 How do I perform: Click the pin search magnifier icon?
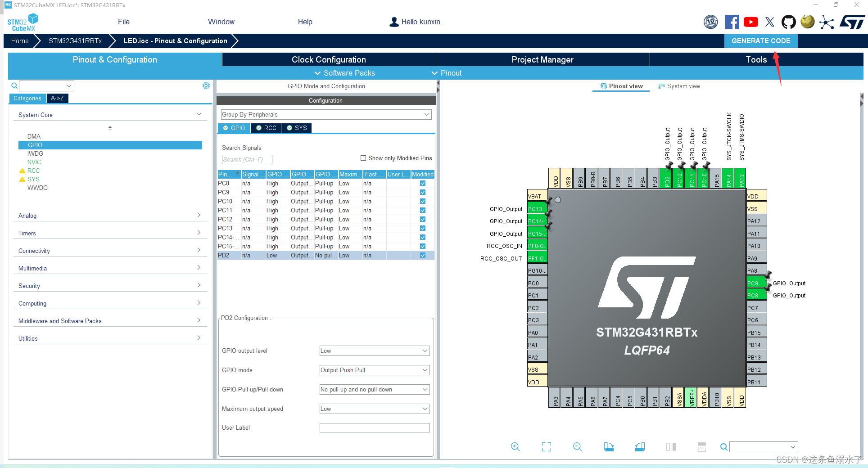click(723, 447)
